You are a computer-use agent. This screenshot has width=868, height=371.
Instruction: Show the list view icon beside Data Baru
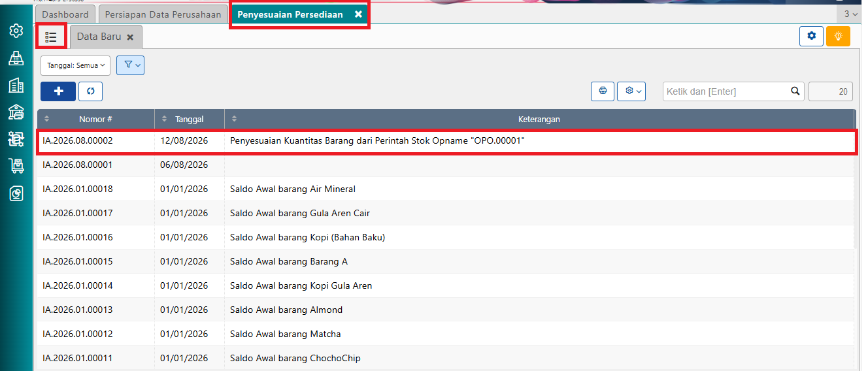click(51, 37)
